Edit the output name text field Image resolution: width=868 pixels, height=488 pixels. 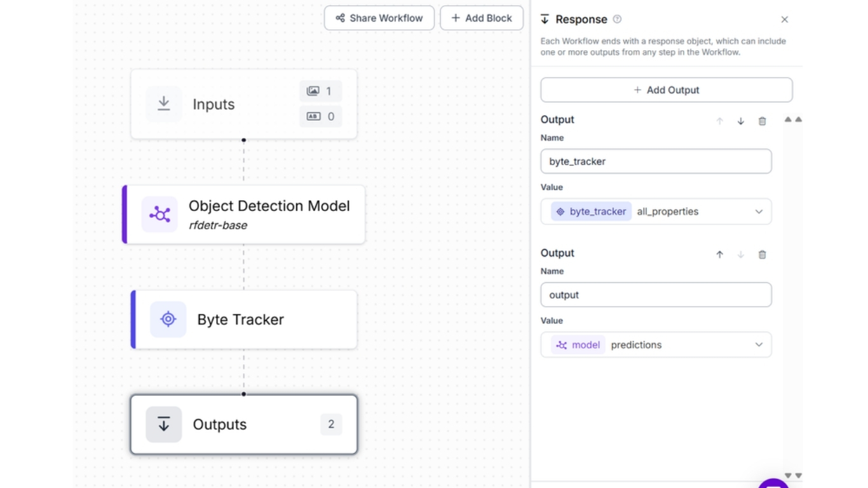(x=656, y=295)
